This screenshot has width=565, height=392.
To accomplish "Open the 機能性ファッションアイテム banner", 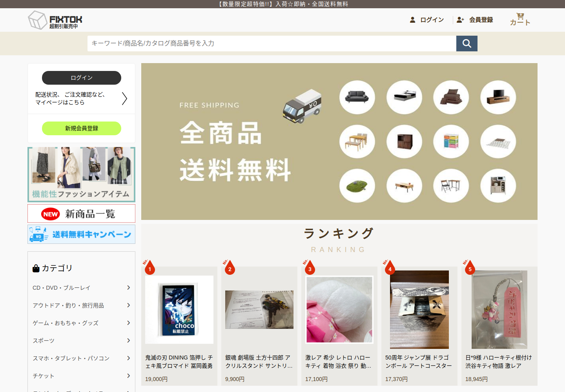I will [x=82, y=174].
